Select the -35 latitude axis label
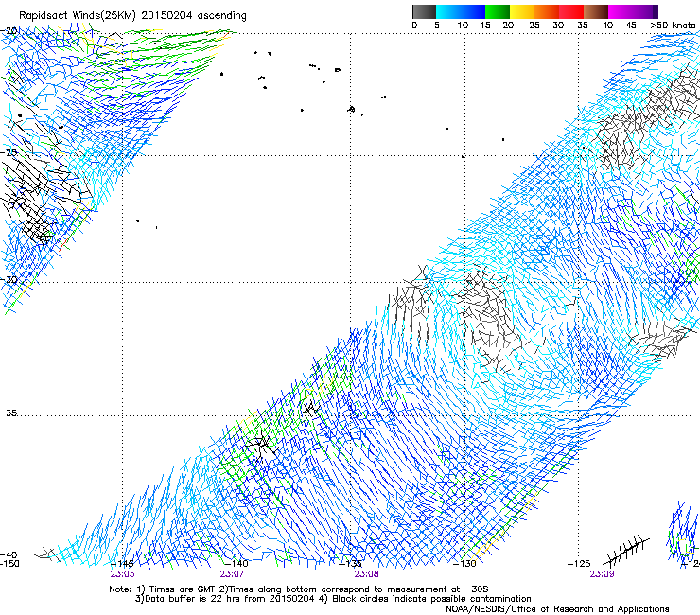The width and height of the screenshot is (700, 615). click(9, 413)
